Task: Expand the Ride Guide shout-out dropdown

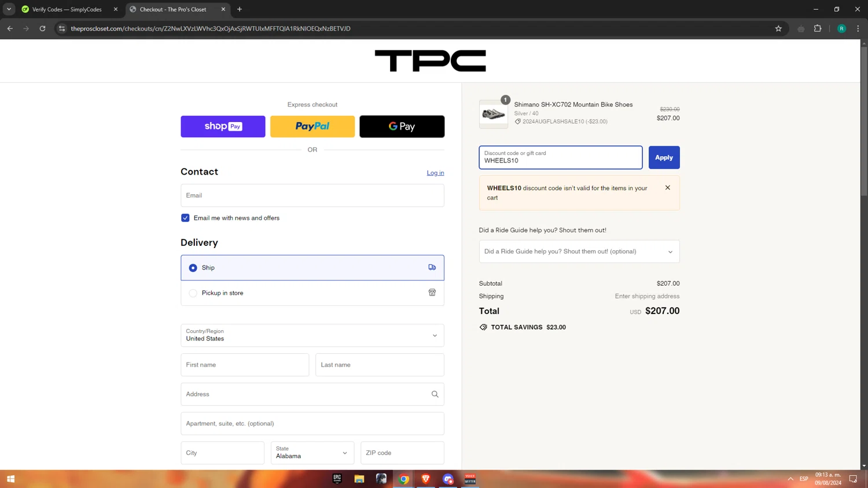Action: click(x=579, y=252)
